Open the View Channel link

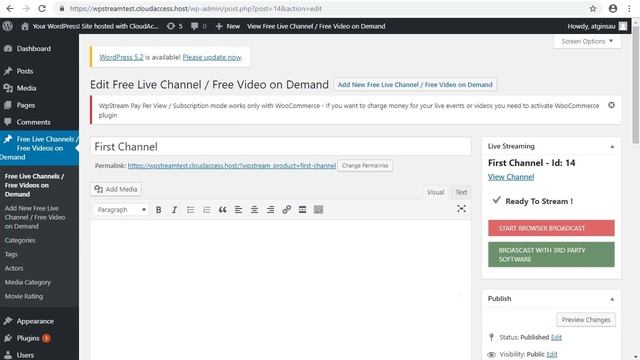(x=511, y=177)
